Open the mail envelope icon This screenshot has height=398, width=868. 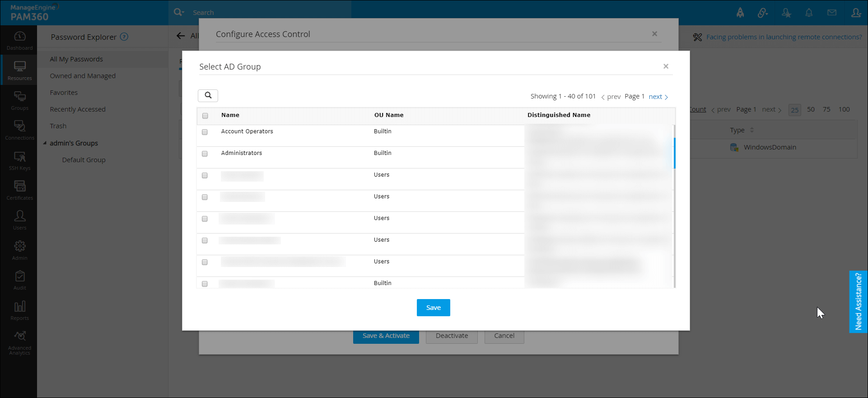[x=832, y=13]
